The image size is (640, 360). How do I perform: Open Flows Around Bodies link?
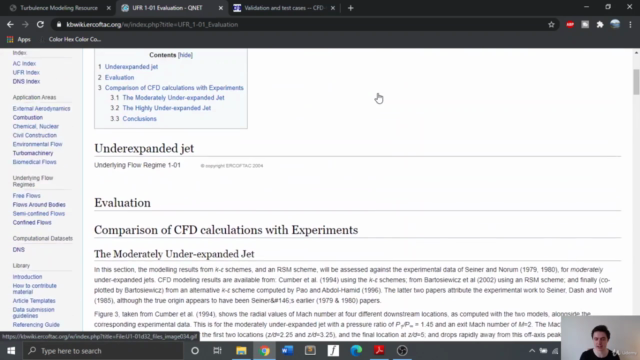(39, 205)
